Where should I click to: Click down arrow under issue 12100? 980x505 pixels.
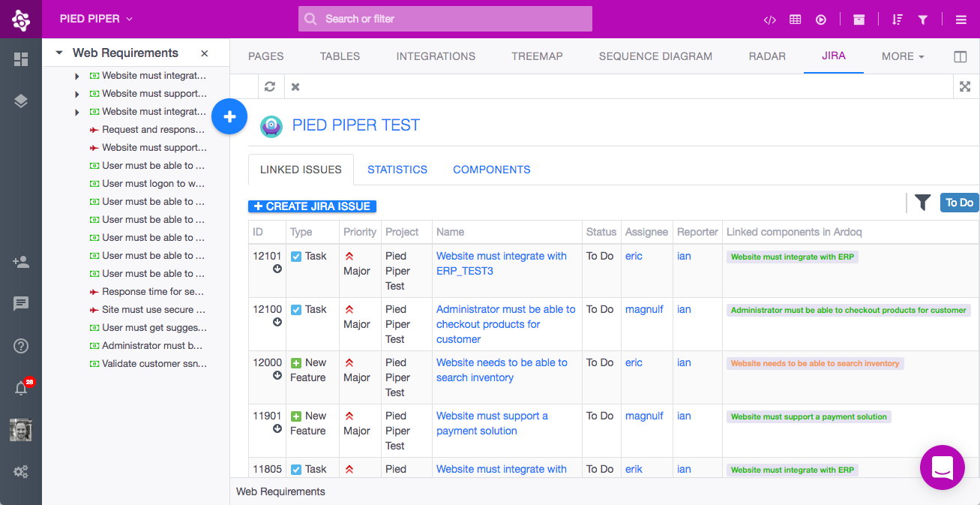point(277,322)
